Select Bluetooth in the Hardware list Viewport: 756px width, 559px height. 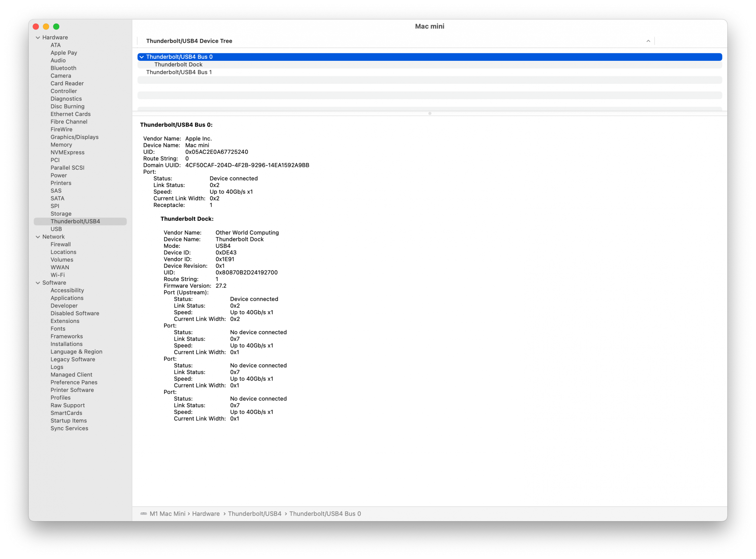63,68
